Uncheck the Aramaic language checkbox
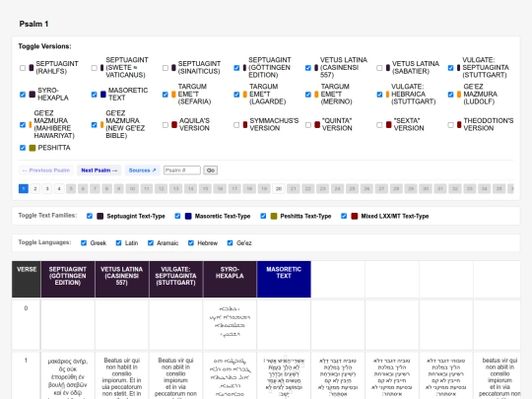Screen dimensions: 532x399 click(x=151, y=243)
